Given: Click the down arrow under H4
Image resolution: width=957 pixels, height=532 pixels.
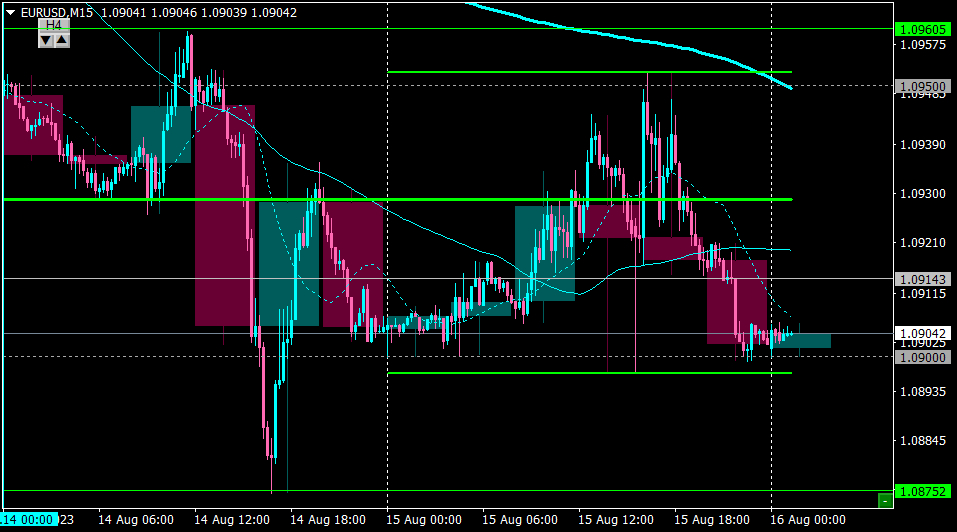Looking at the screenshot, I should [x=46, y=40].
